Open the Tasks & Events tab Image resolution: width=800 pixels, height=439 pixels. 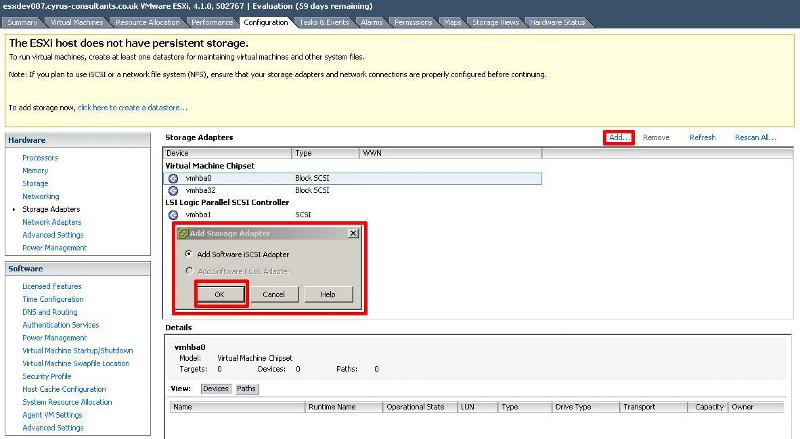coord(324,22)
